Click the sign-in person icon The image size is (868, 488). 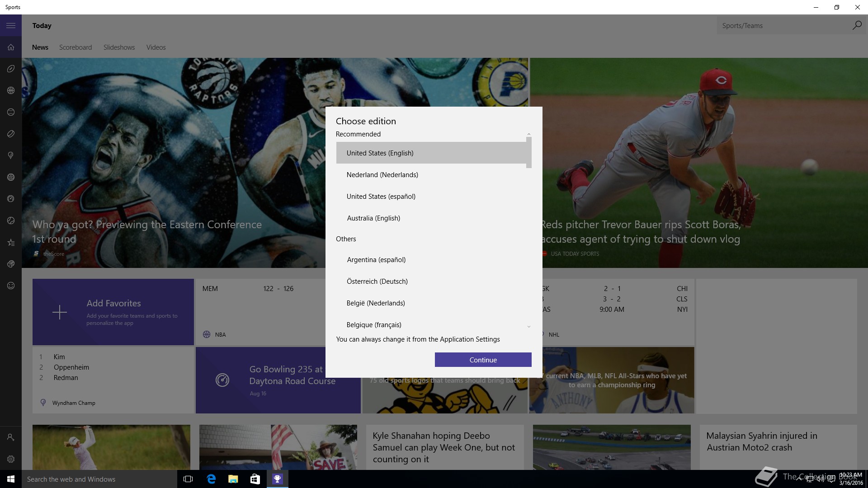(11, 437)
